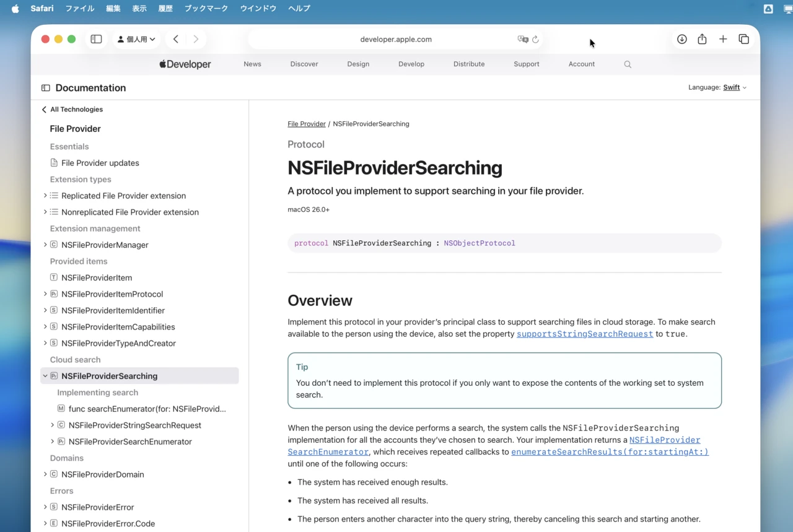Open a new tab with the plus icon
Screen dimensions: 793x532
723,38
